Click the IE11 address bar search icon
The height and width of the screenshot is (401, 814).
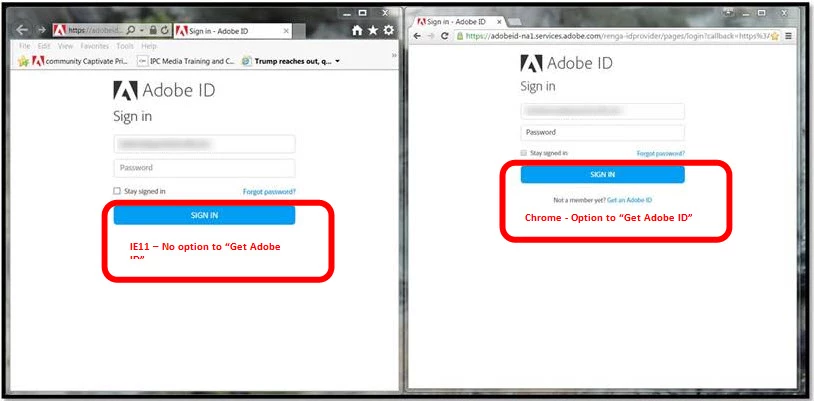coord(130,31)
